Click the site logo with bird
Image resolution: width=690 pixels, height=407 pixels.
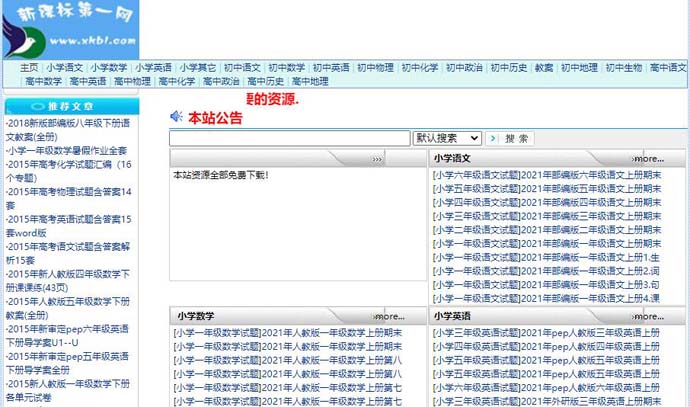coord(70,29)
